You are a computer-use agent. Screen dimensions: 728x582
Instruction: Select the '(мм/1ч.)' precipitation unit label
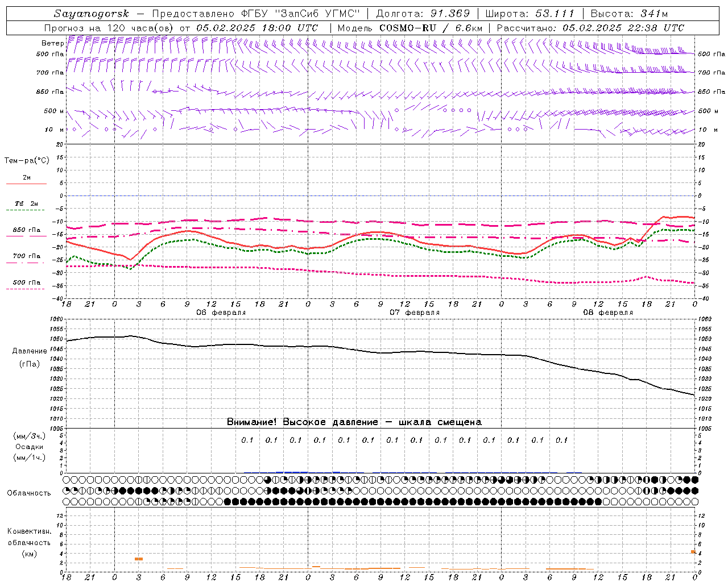click(30, 458)
